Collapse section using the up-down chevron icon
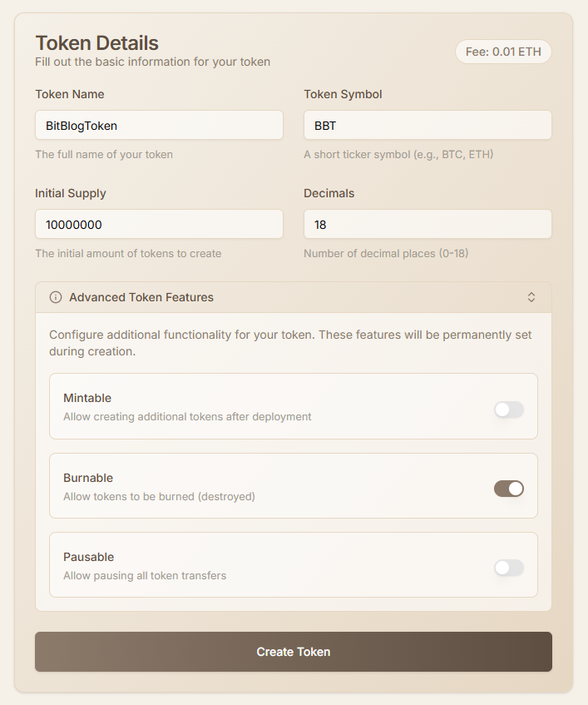This screenshot has height=705, width=588. (x=531, y=297)
